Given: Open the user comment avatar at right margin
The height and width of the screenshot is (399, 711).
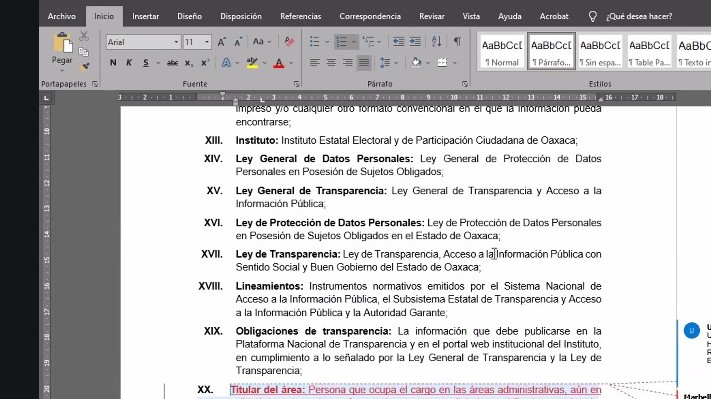Looking at the screenshot, I should tap(692, 331).
